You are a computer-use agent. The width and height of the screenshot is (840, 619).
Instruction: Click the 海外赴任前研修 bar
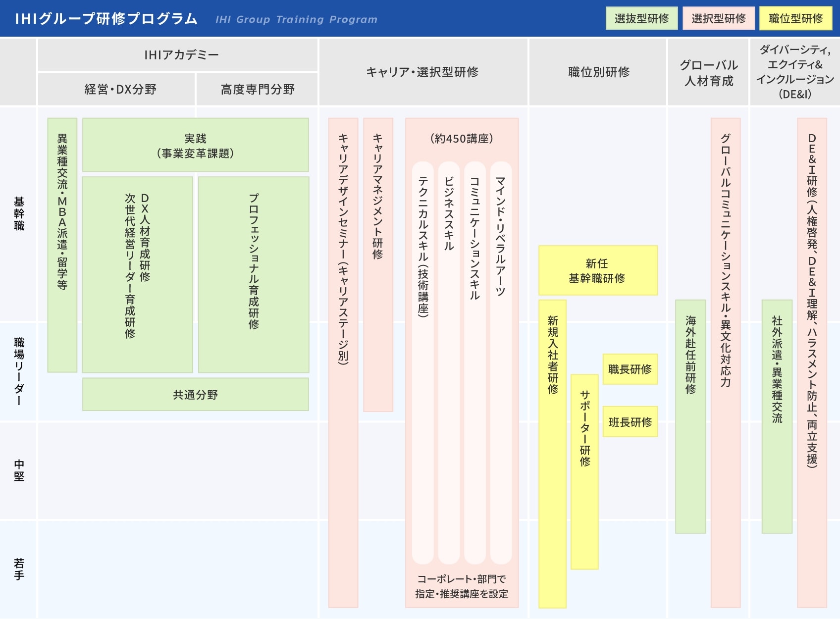[691, 416]
